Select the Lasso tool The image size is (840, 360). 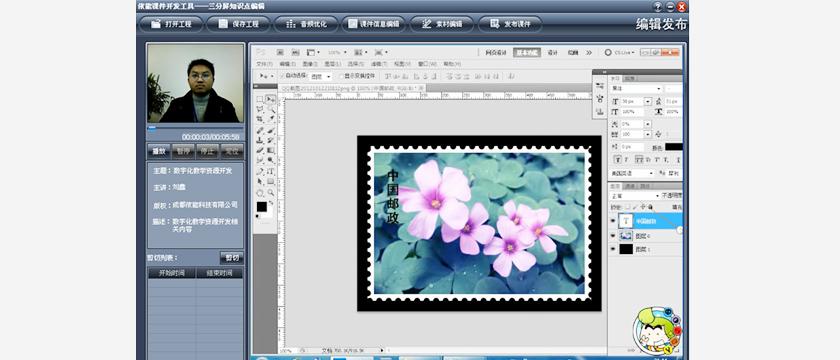[260, 109]
